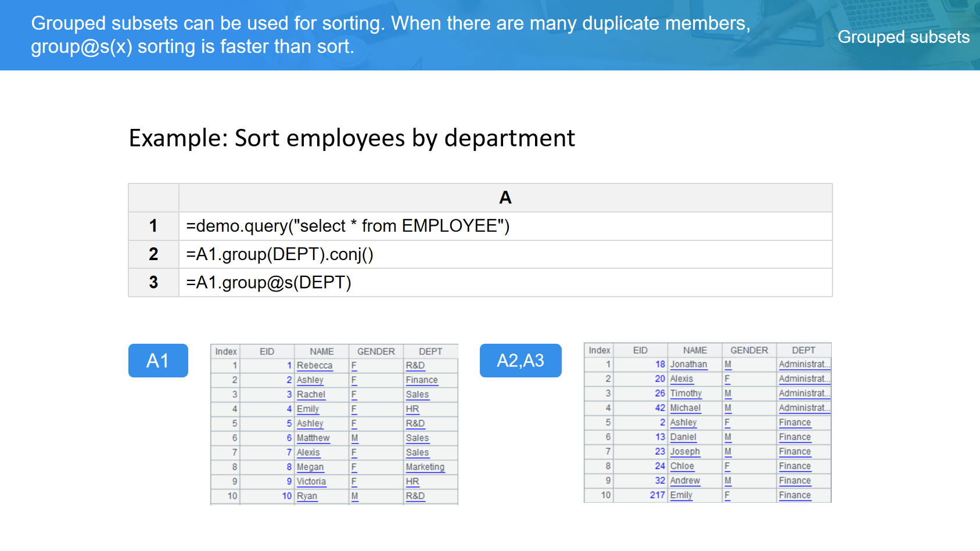Click column header A in the code grid
Image resolution: width=980 pixels, height=551 pixels.
(505, 198)
